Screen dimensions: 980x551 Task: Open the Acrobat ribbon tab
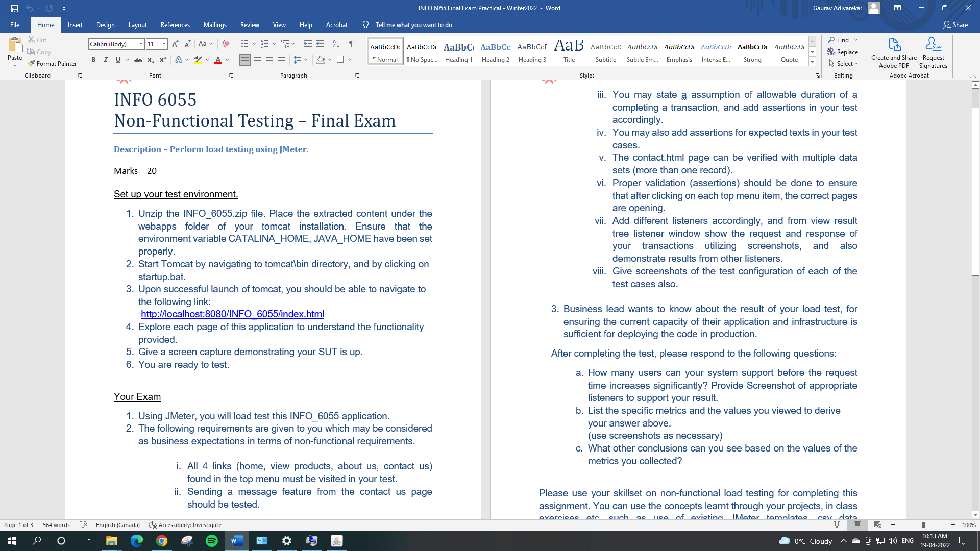(x=337, y=24)
